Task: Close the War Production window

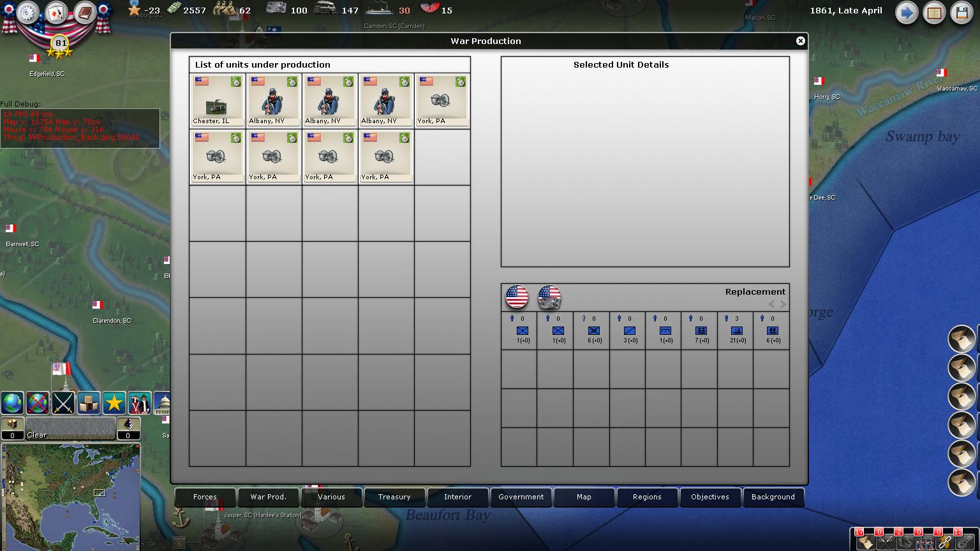Action: pyautogui.click(x=800, y=41)
